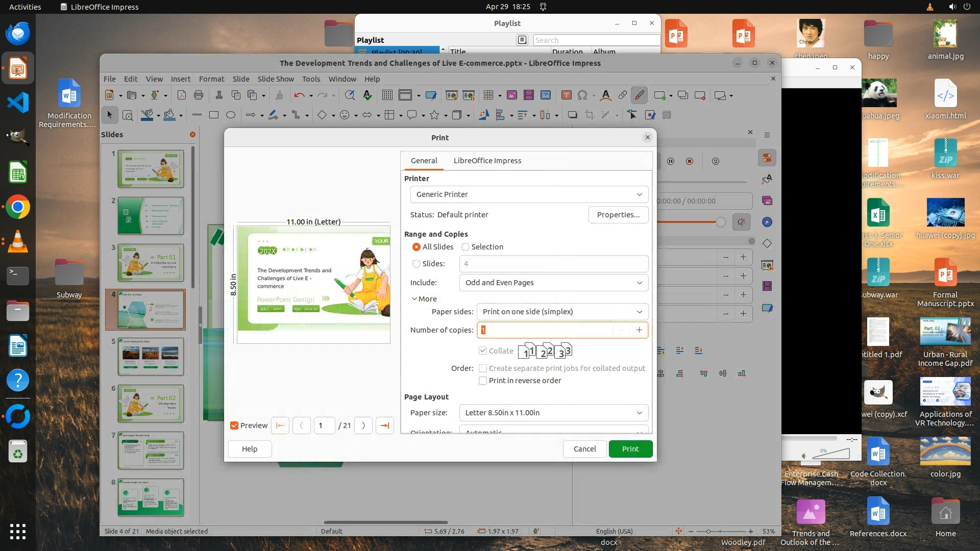This screenshot has width=980, height=551.
Task: Select the Selection radio button
Action: point(465,247)
